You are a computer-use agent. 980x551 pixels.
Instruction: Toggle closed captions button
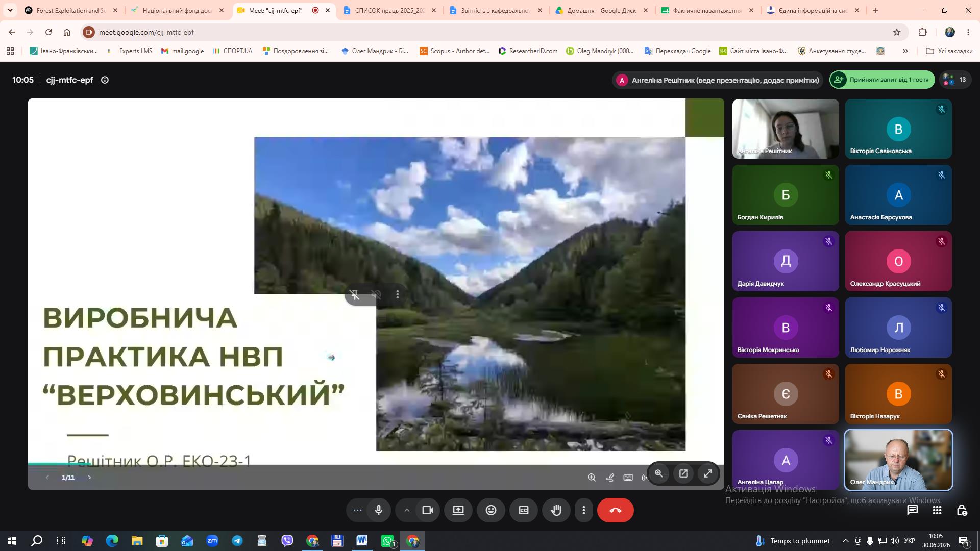coord(524,510)
